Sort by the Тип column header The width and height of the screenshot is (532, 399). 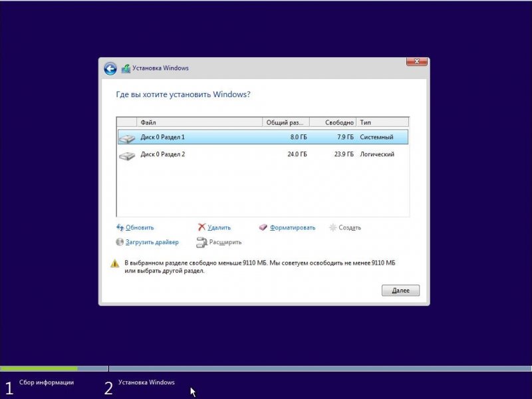382,122
